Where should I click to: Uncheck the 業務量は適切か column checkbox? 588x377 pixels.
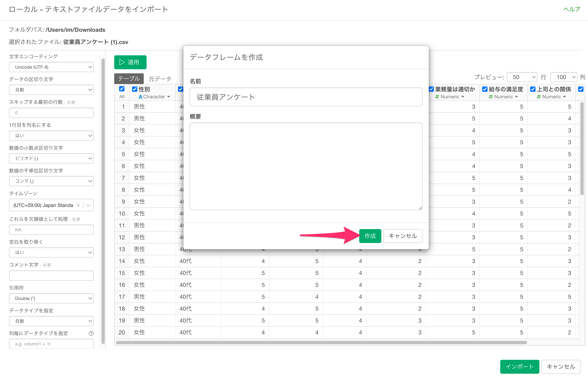pyautogui.click(x=431, y=89)
